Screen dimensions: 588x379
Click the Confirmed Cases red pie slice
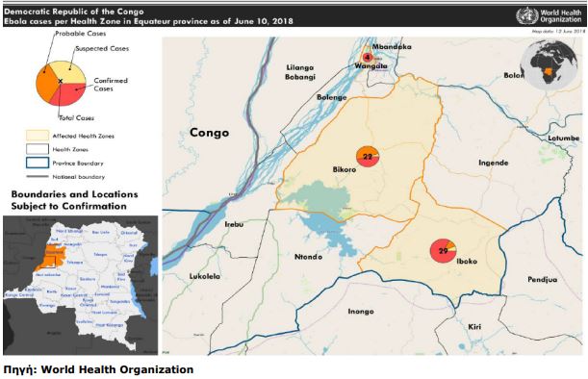[x=71, y=93]
